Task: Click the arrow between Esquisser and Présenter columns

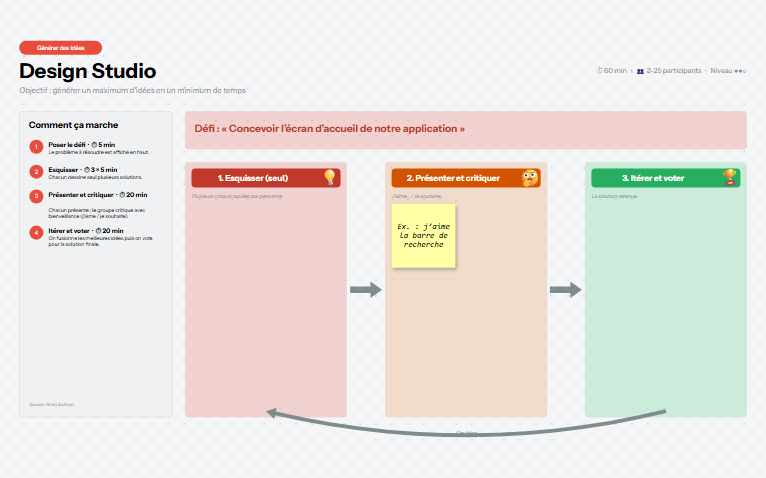Action: point(365,289)
